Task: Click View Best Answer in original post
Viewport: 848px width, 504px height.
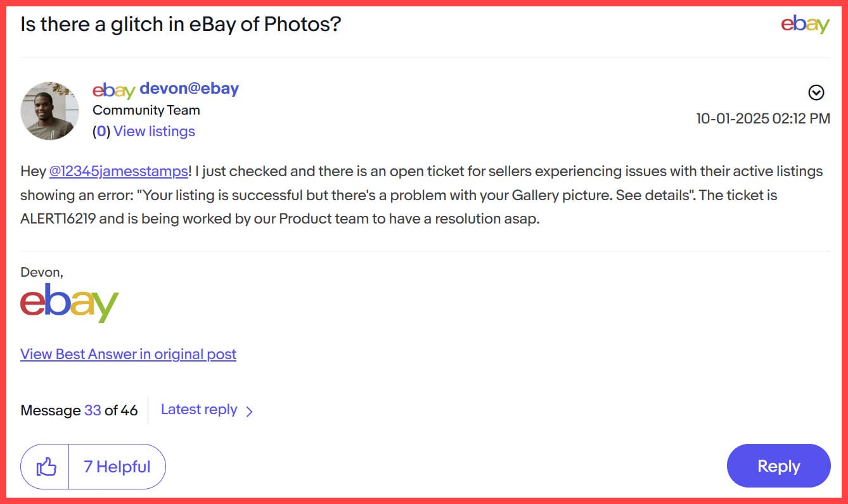Action: tap(128, 354)
